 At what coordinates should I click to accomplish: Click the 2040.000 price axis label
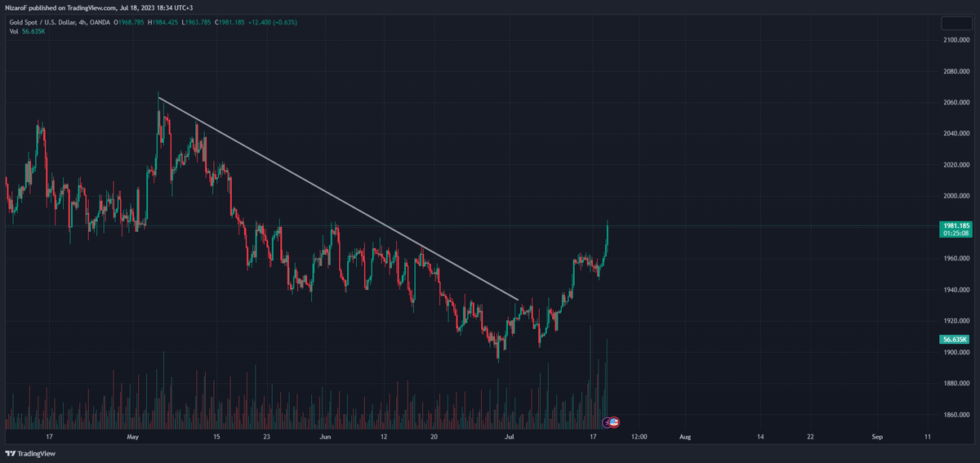coord(955,133)
